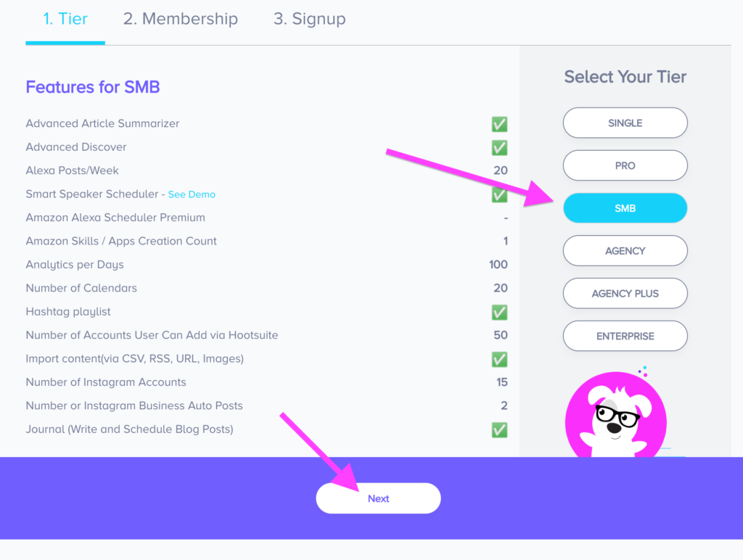Click the Smart Speaker Scheduler checkmark
This screenshot has width=743, height=560.
tap(499, 194)
